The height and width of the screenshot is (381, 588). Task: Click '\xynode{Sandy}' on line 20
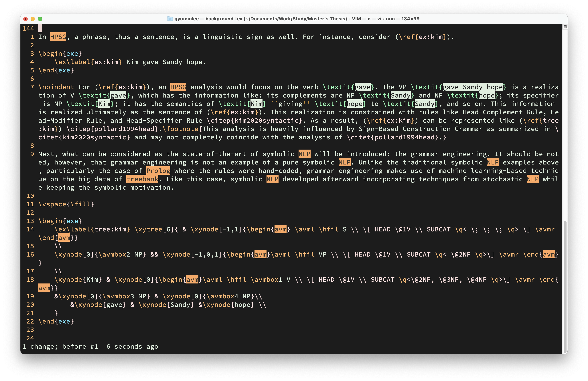click(x=166, y=305)
